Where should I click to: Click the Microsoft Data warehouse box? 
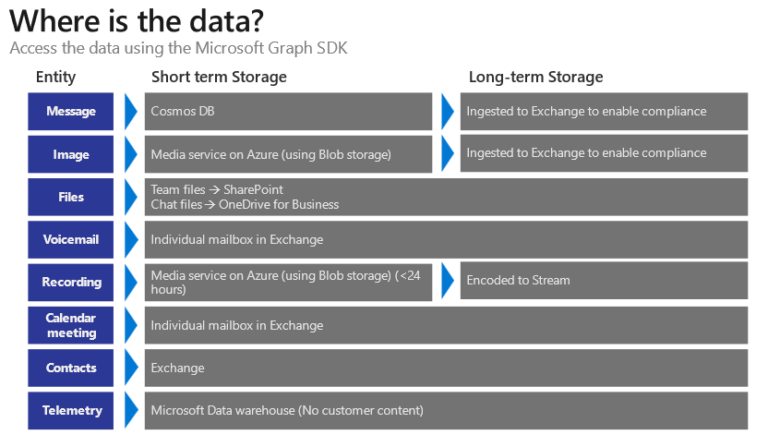446,410
